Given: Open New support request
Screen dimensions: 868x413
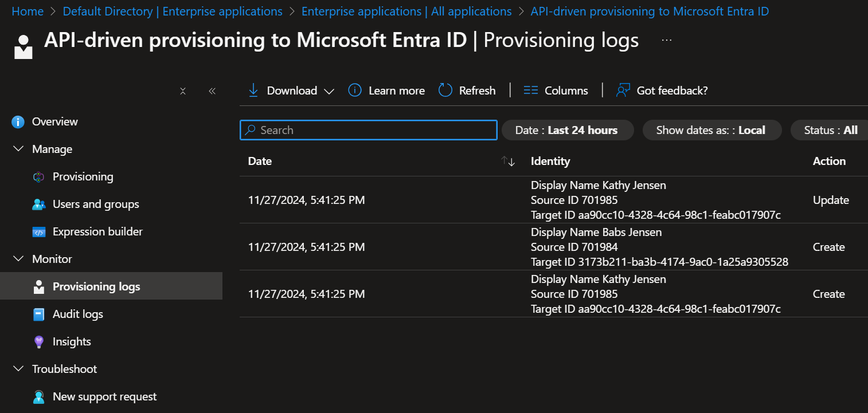Looking at the screenshot, I should [x=105, y=396].
